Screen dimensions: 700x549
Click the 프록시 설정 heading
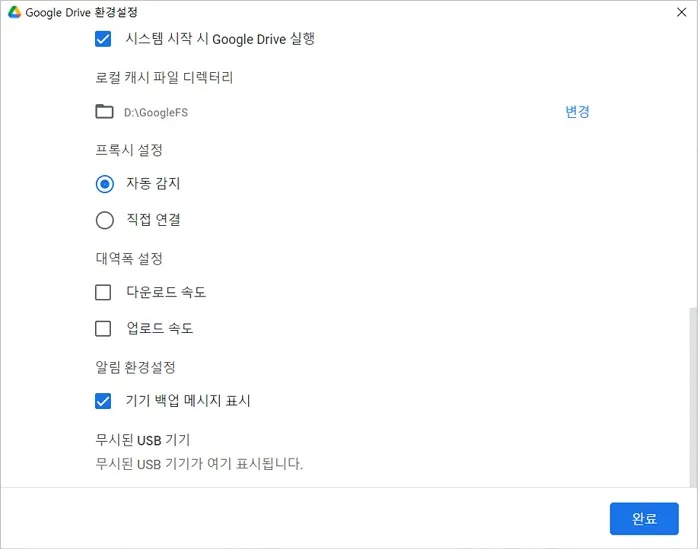pyautogui.click(x=129, y=150)
